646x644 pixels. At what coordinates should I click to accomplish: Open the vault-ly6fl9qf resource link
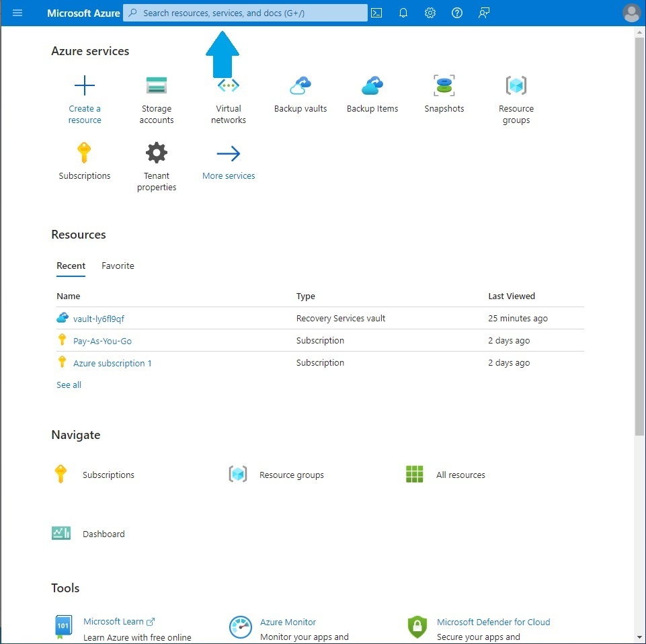pyautogui.click(x=98, y=319)
